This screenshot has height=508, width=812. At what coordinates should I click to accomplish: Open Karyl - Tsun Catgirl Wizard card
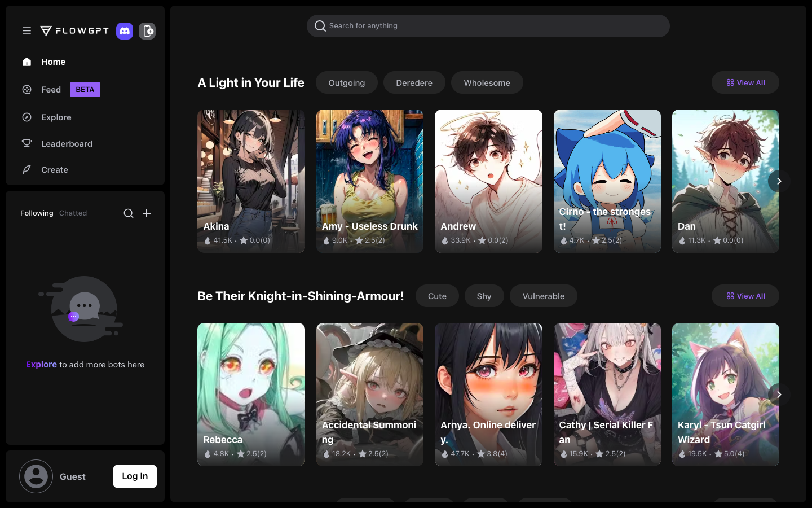coord(726,395)
